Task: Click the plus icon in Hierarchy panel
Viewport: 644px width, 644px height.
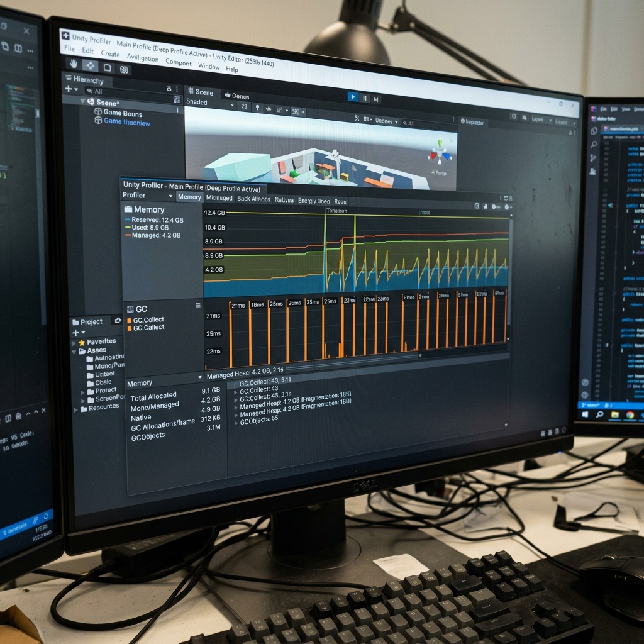Action: pos(68,89)
